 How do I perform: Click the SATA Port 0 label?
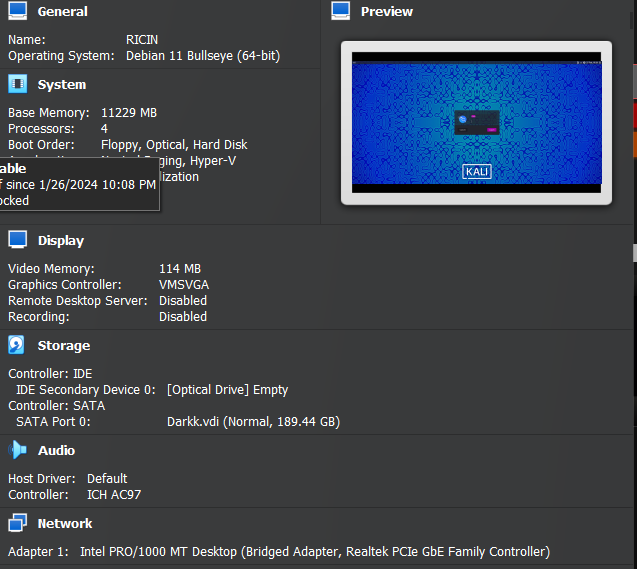pyautogui.click(x=53, y=422)
